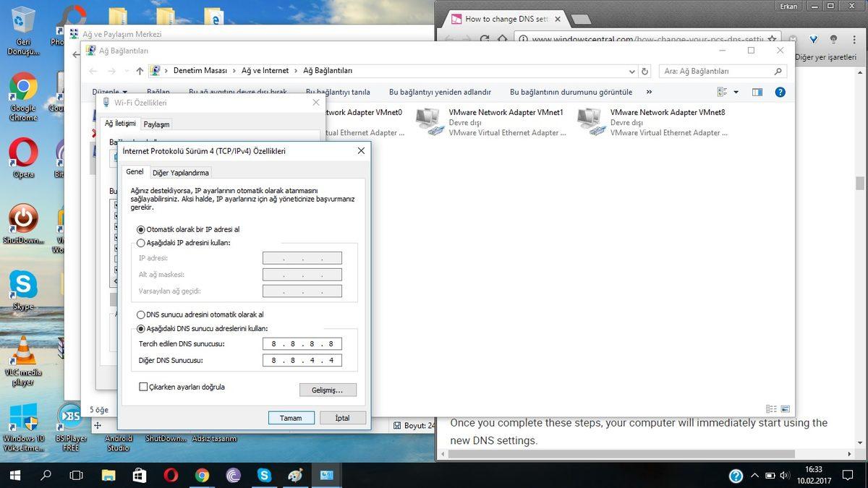
Task: Enable the Çıkarken ayarları doğrula checkbox
Action: coord(142,387)
